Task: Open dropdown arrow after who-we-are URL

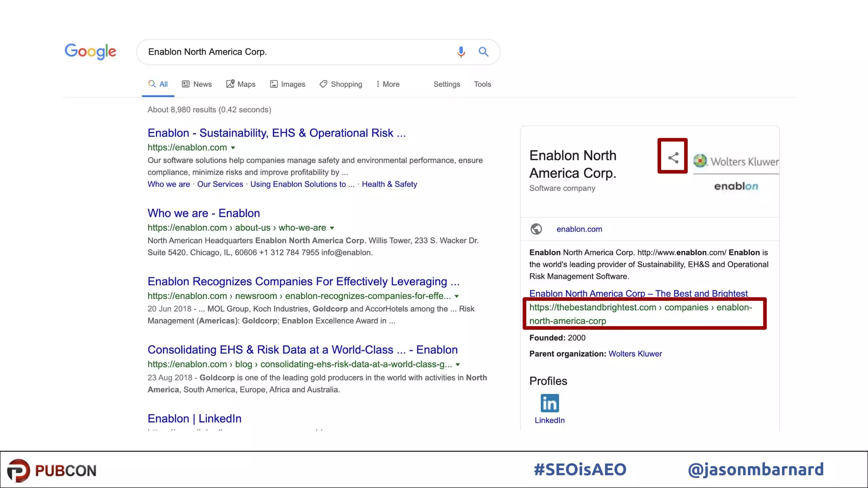Action: (x=332, y=228)
